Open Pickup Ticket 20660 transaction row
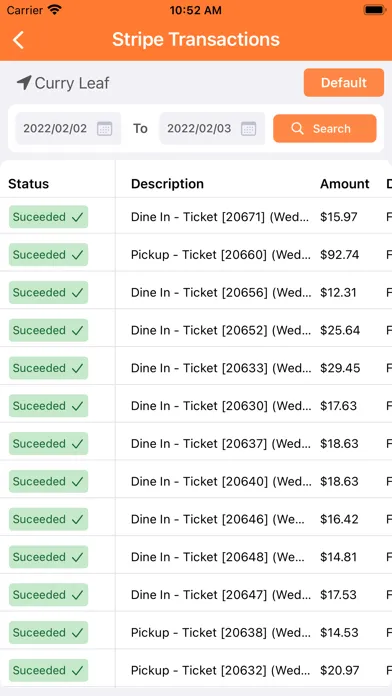 coord(196,255)
